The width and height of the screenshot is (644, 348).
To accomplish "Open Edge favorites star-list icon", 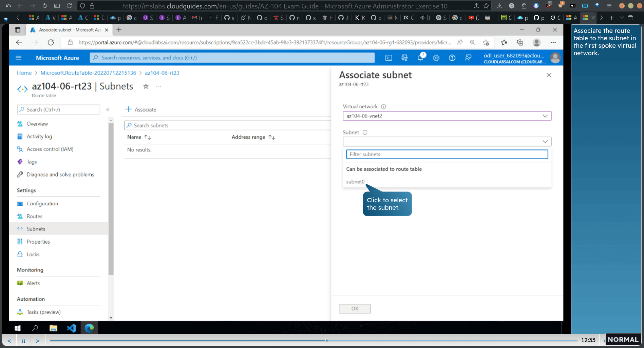I will (504, 42).
